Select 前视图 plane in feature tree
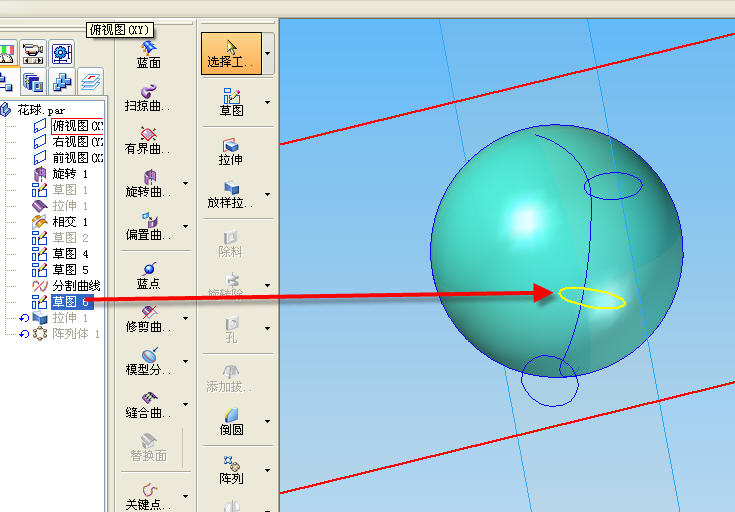735x512 pixels. (x=77, y=158)
